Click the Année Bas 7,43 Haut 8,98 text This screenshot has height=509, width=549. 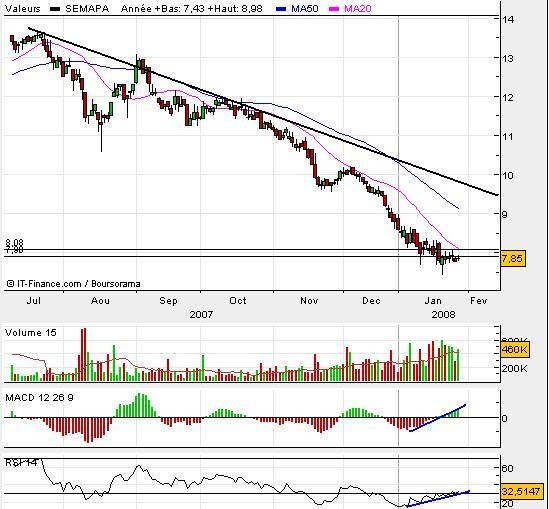[x=192, y=8]
